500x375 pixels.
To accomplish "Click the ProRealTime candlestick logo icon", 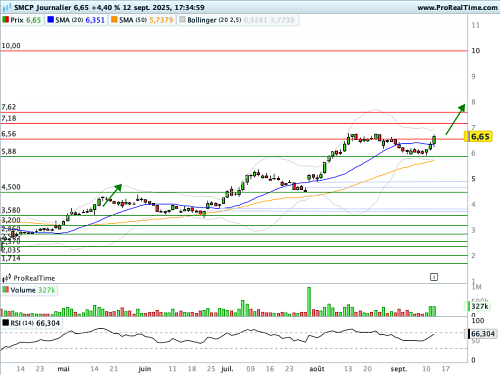I will coord(7,278).
